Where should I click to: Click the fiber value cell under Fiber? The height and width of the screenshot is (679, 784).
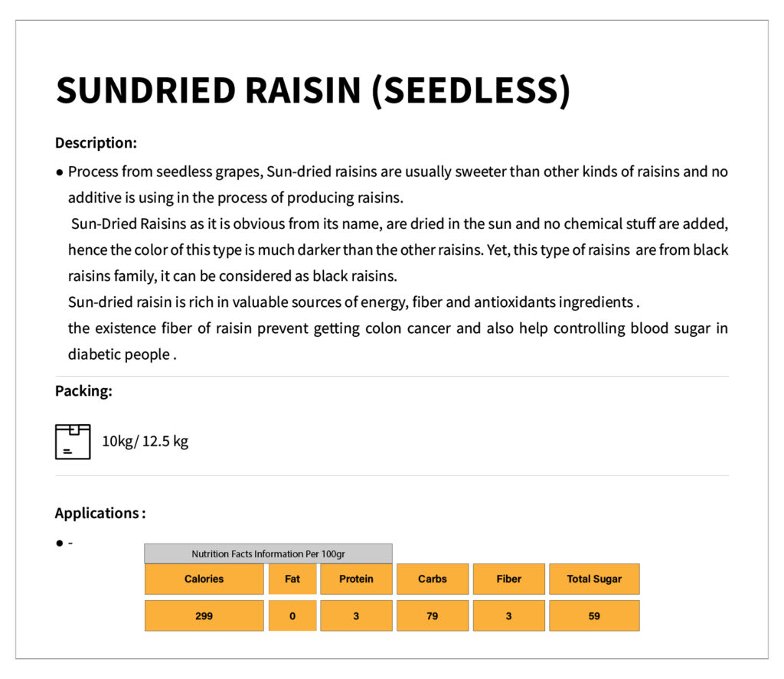click(x=508, y=615)
